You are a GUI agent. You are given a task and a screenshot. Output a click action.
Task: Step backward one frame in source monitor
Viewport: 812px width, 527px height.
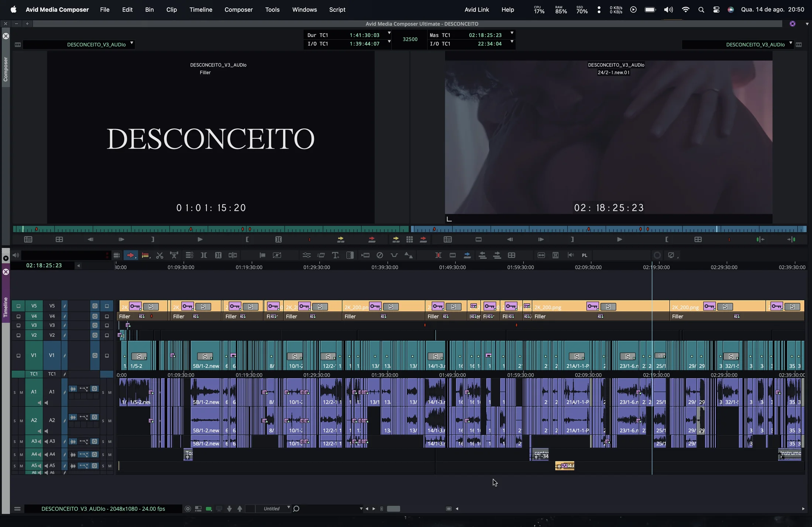tap(90, 240)
